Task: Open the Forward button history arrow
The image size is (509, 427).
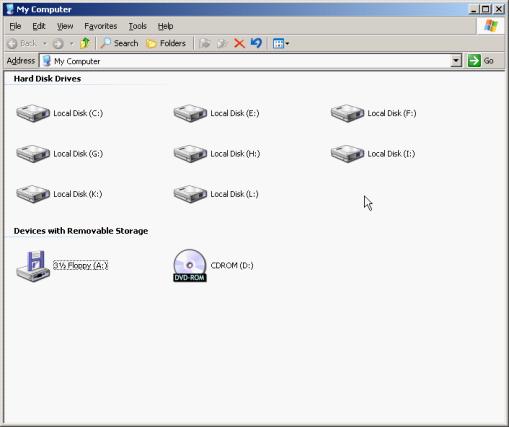Action: click(x=71, y=43)
